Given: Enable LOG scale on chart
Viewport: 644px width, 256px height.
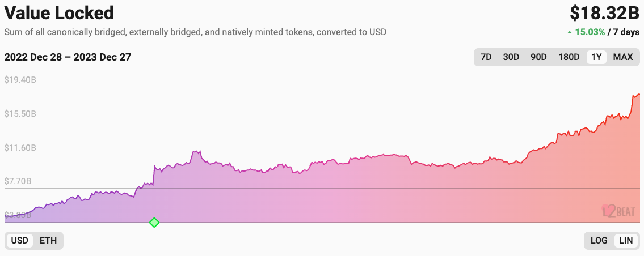Looking at the screenshot, I should [x=599, y=241].
